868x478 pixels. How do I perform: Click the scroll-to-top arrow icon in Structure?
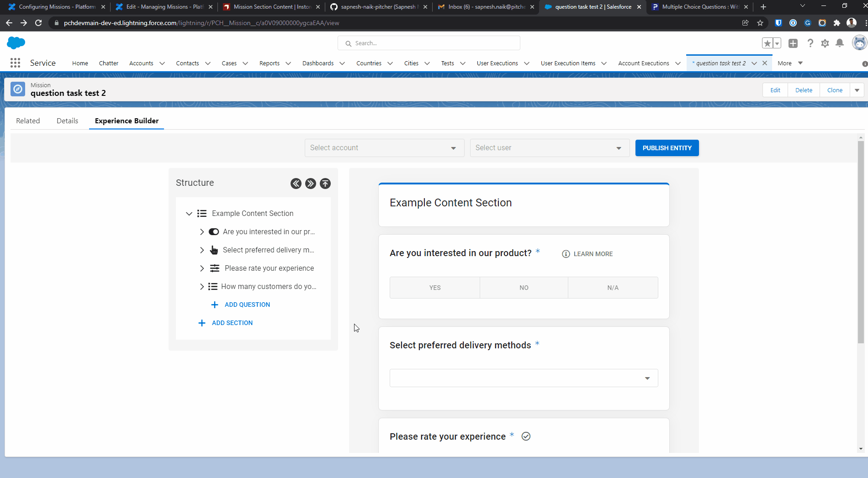click(325, 184)
